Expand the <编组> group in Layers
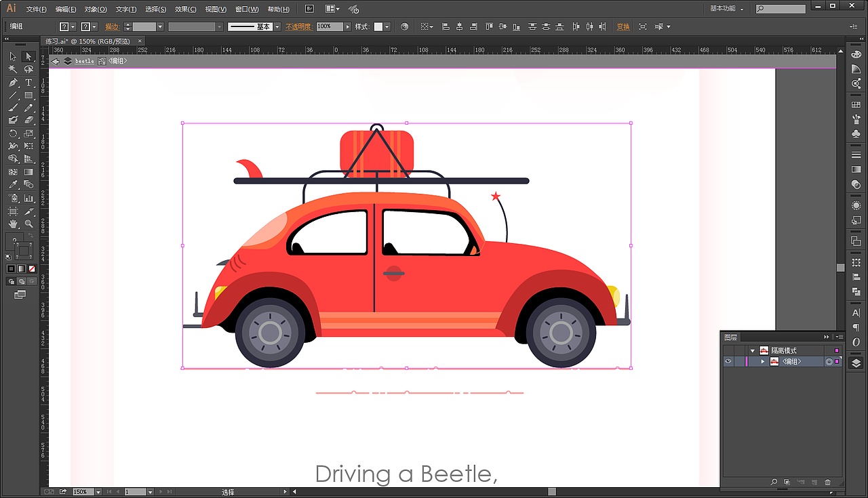The image size is (868, 498). tap(763, 362)
